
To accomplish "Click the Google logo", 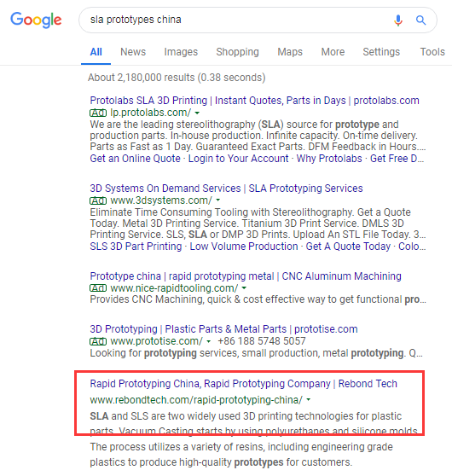I will (x=36, y=20).
